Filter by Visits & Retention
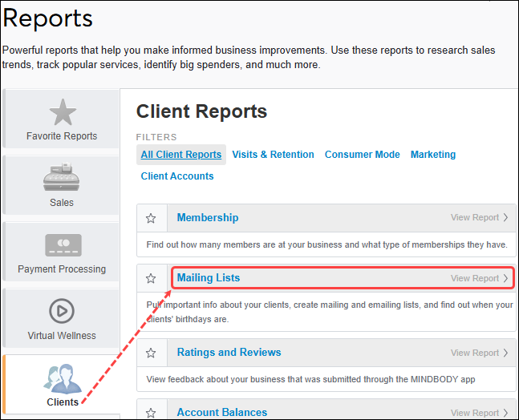The image size is (519, 420). coord(273,155)
